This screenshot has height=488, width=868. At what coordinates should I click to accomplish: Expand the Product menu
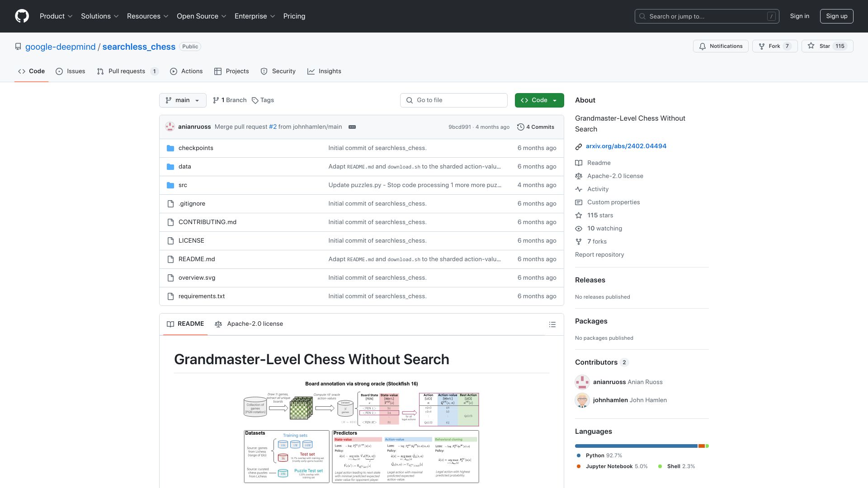pyautogui.click(x=56, y=16)
